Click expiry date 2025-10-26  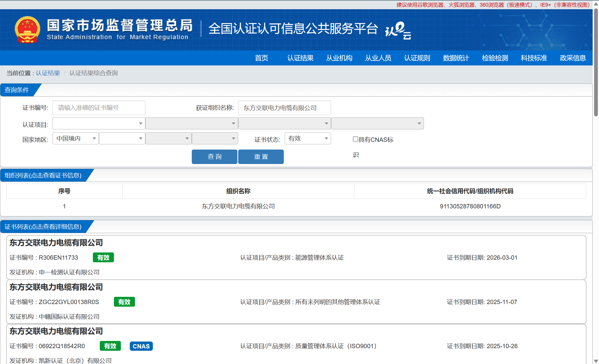(x=502, y=346)
